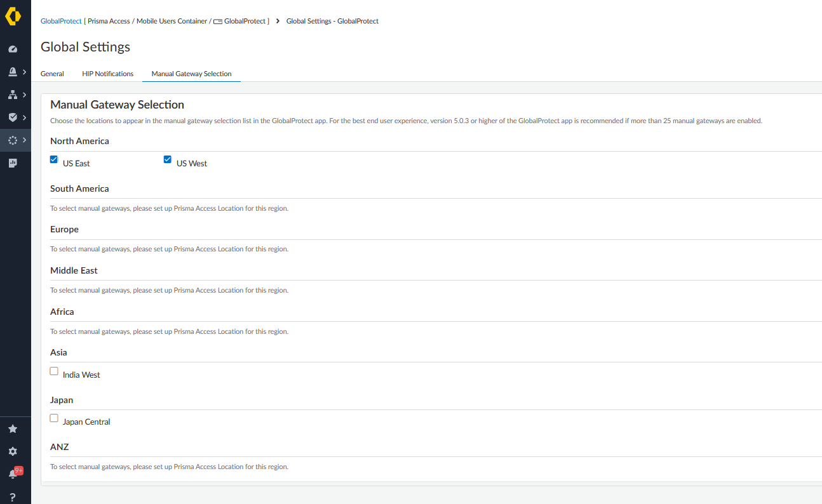The height and width of the screenshot is (504, 822).
Task: Open the settings gear icon in sidebar
Action: [x=13, y=451]
